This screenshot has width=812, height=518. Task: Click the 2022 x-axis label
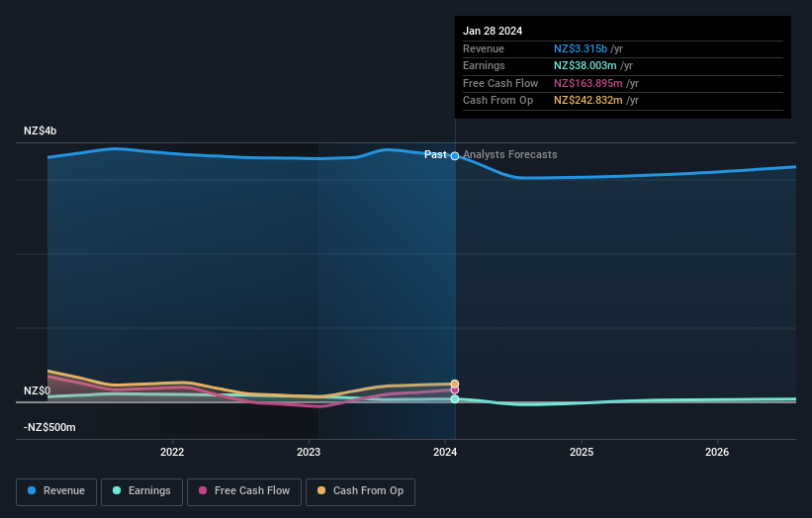pyautogui.click(x=172, y=452)
